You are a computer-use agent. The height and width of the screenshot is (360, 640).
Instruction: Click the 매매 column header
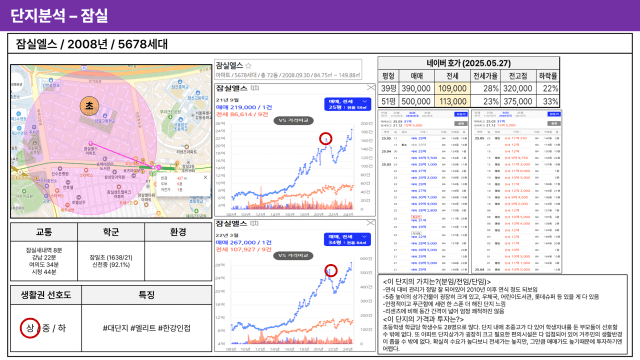[x=416, y=76]
